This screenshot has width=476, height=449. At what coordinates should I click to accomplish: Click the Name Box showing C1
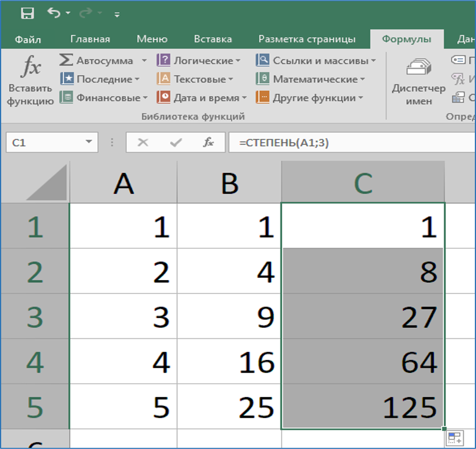point(52,142)
